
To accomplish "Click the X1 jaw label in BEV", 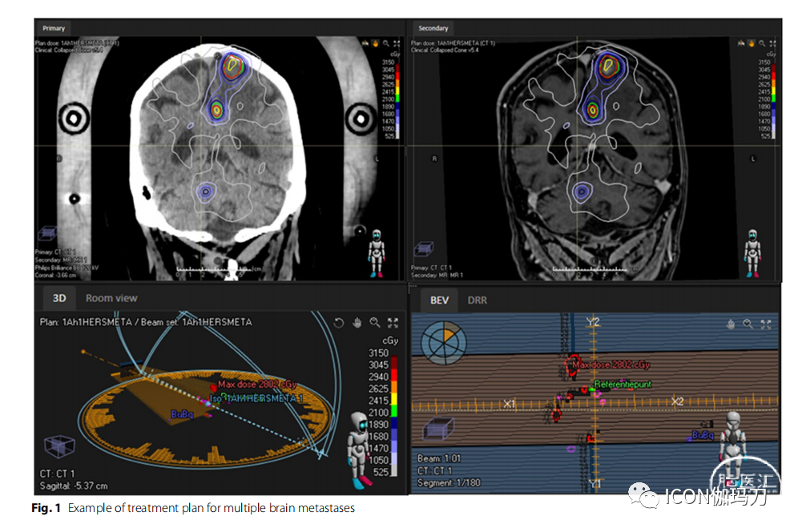I will (509, 403).
